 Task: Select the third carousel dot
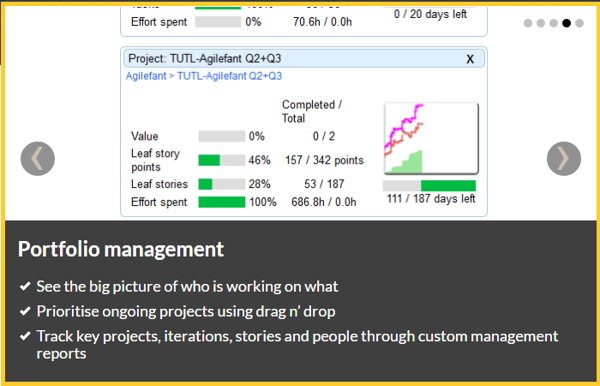click(553, 23)
